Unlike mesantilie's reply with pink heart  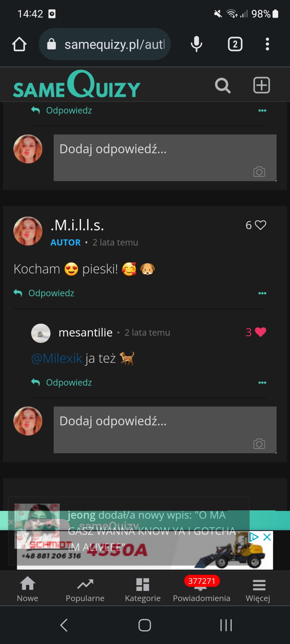pos(260,332)
